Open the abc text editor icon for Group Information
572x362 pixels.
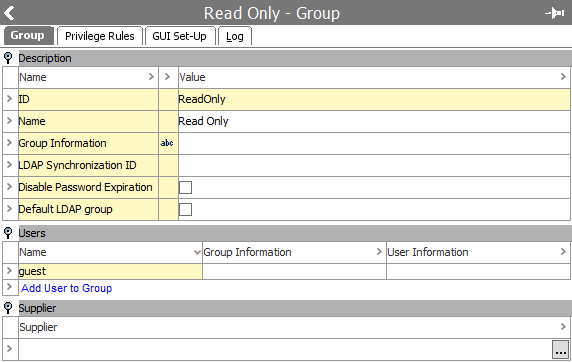pyautogui.click(x=167, y=143)
